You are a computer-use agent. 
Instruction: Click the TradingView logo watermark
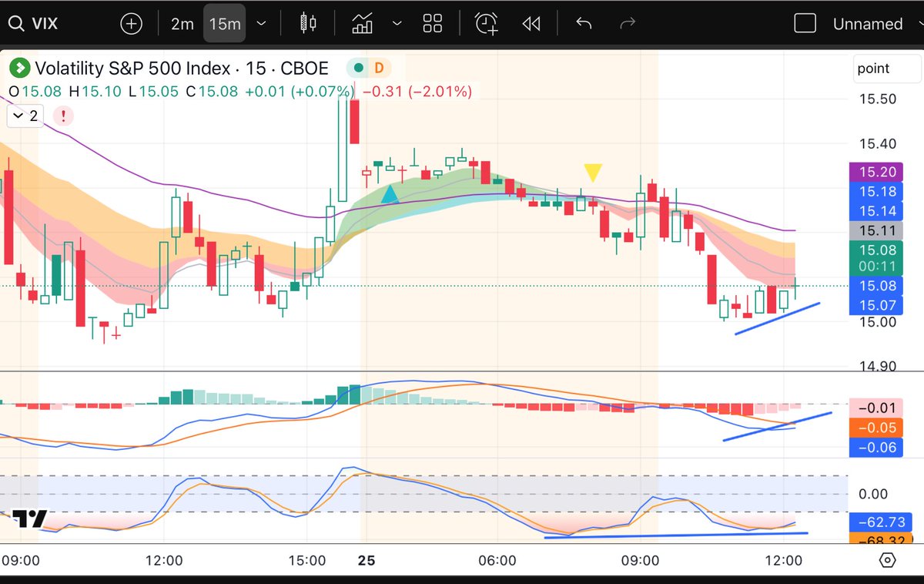tap(30, 520)
